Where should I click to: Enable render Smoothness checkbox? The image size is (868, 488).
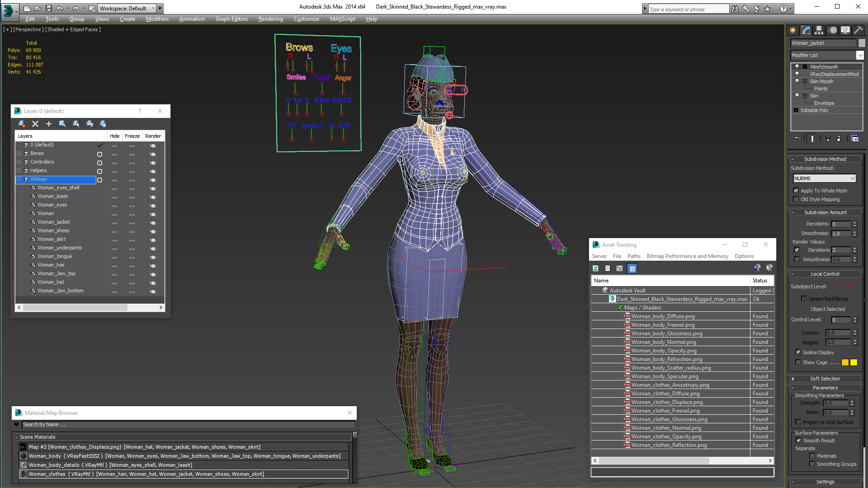pos(797,259)
